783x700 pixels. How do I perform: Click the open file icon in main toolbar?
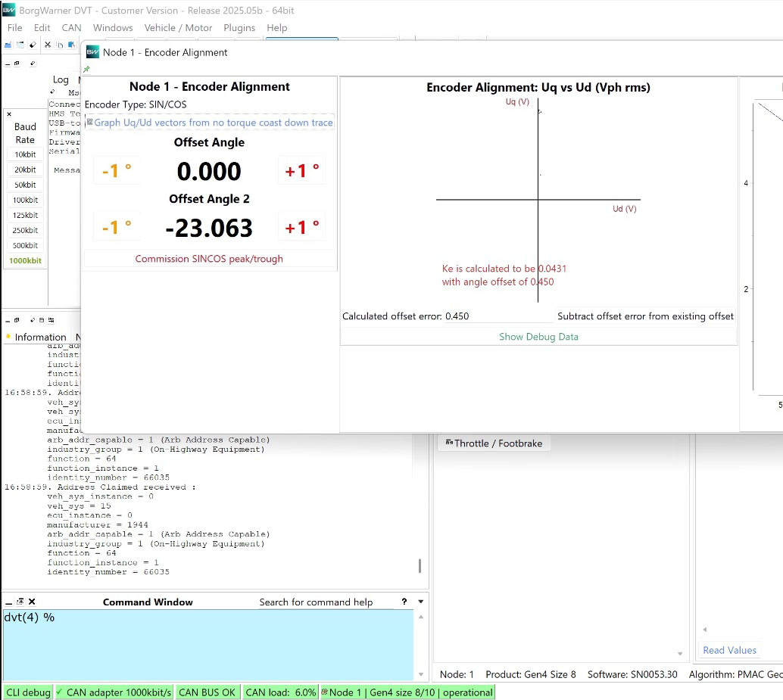(x=9, y=45)
